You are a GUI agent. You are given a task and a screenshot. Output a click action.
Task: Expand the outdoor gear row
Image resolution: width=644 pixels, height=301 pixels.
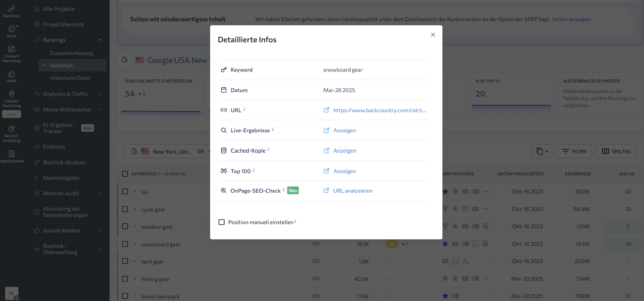pyautogui.click(x=135, y=226)
